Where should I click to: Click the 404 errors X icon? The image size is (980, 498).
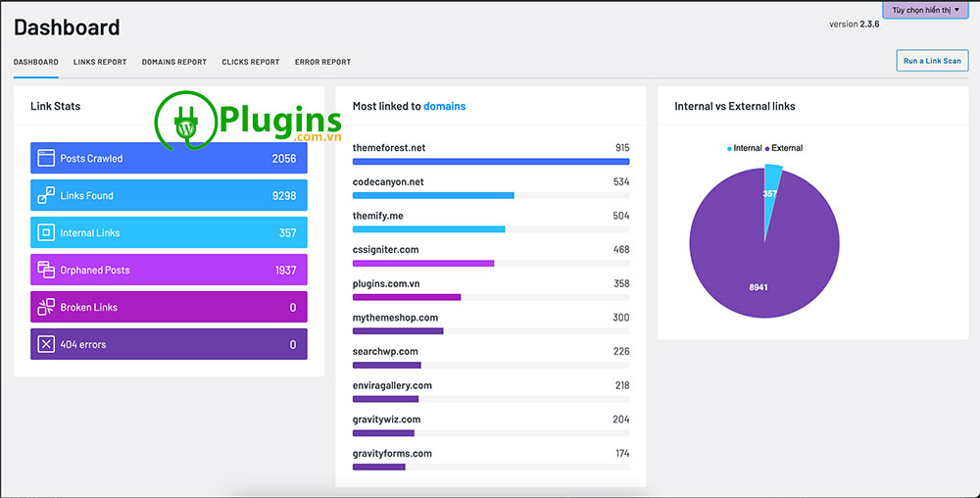point(46,344)
